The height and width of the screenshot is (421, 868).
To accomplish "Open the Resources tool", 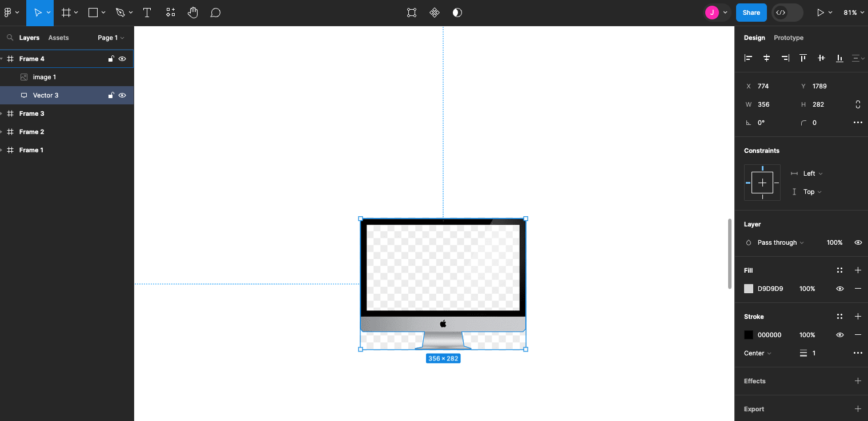I will tap(170, 13).
